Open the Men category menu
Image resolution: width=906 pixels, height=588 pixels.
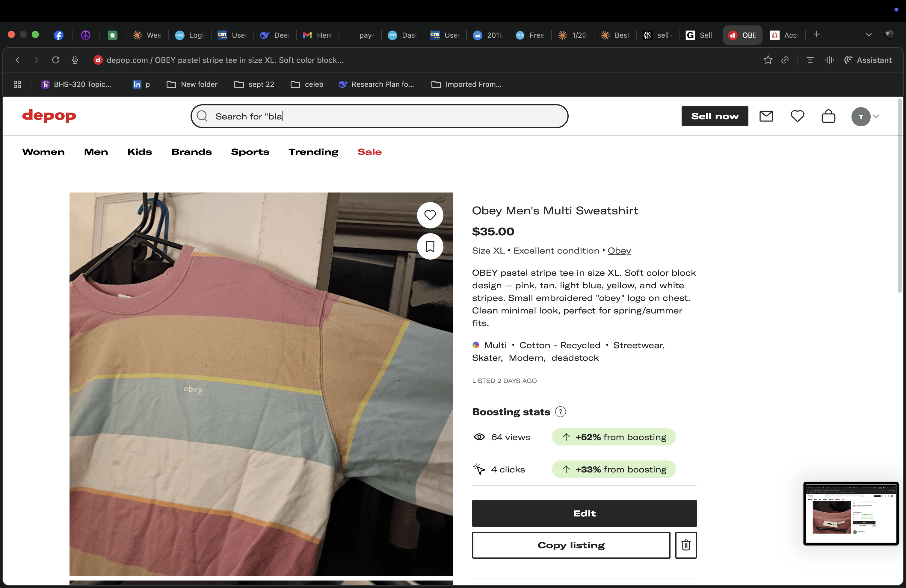pos(96,152)
